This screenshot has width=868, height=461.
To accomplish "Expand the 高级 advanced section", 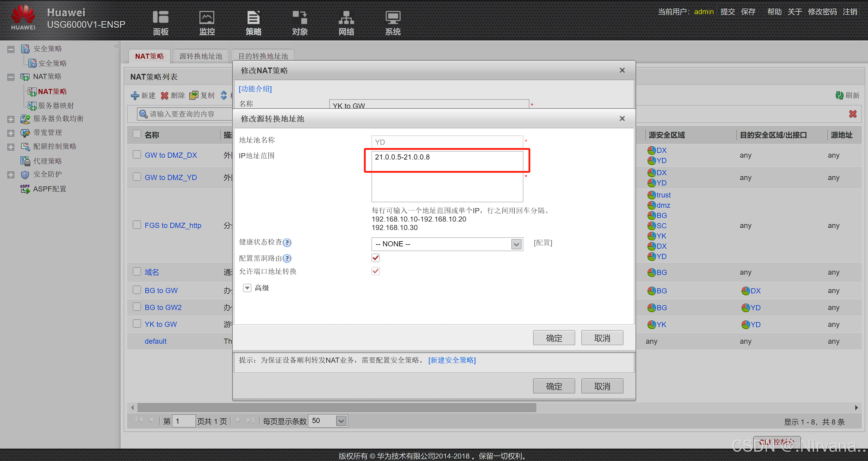I will tap(247, 288).
